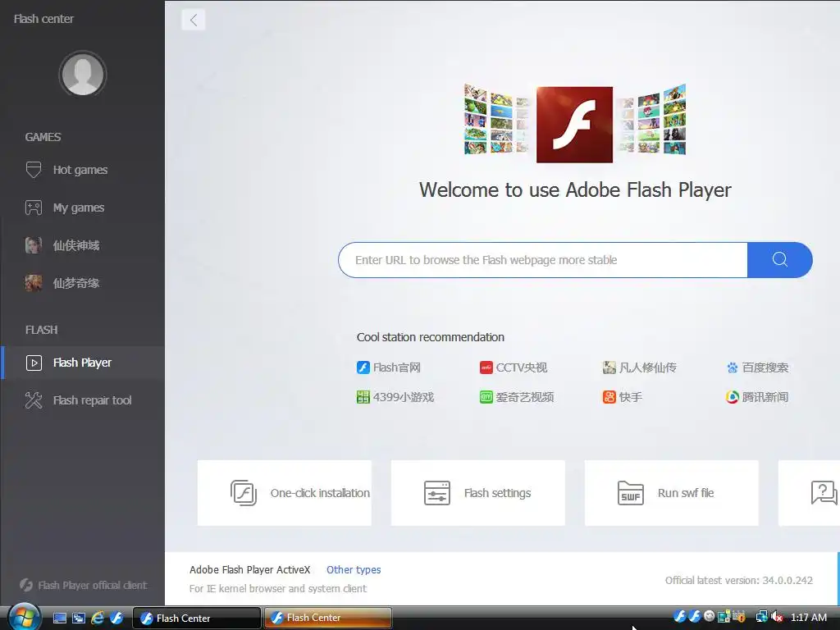Switch to first Flash Center taskbar button
Image resolution: width=840 pixels, height=630 pixels.
(197, 619)
